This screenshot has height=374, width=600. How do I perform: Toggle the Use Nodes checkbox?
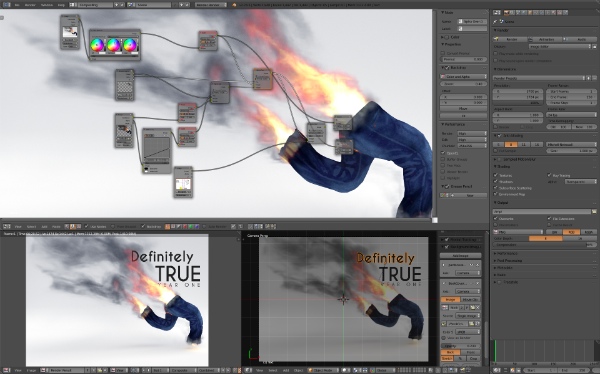86,226
